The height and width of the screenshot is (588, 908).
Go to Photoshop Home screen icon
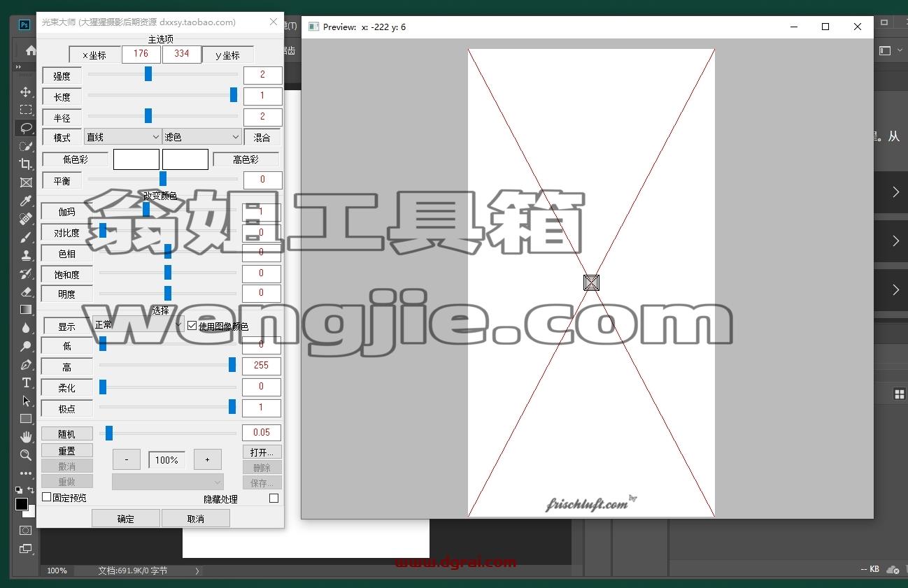[30, 50]
